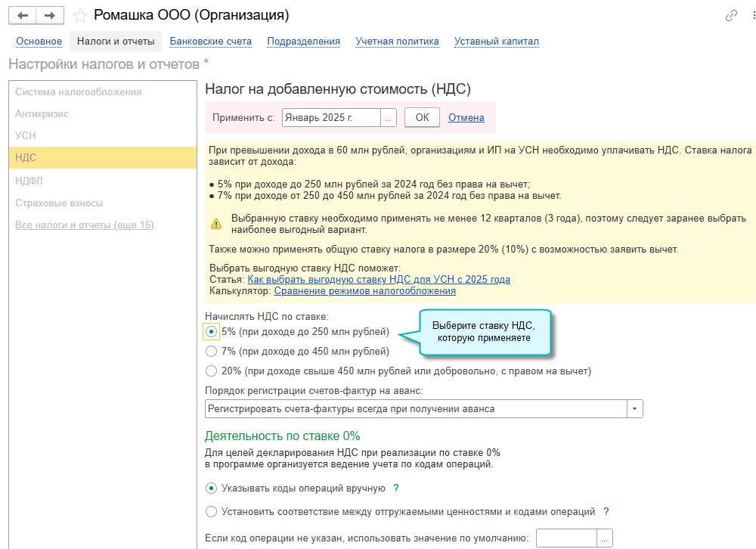Click the default operation code input field
Screen dimensions: 756x549
[x=566, y=538]
